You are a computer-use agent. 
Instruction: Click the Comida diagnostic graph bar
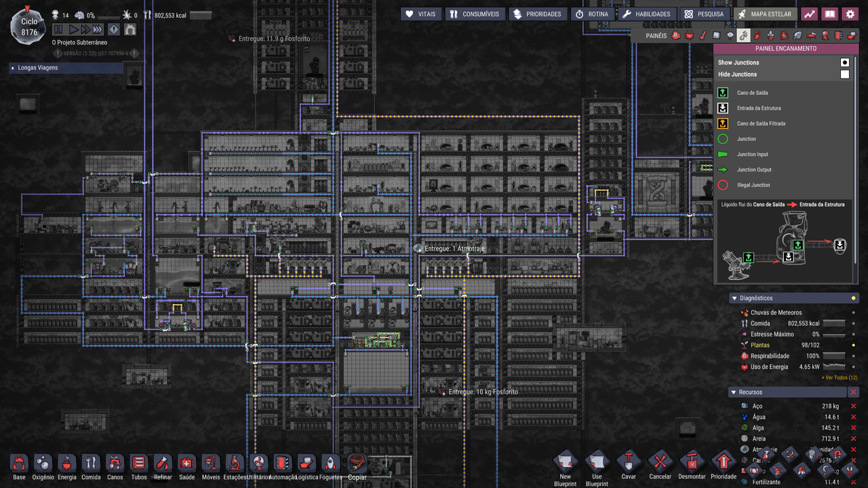pyautogui.click(x=833, y=323)
